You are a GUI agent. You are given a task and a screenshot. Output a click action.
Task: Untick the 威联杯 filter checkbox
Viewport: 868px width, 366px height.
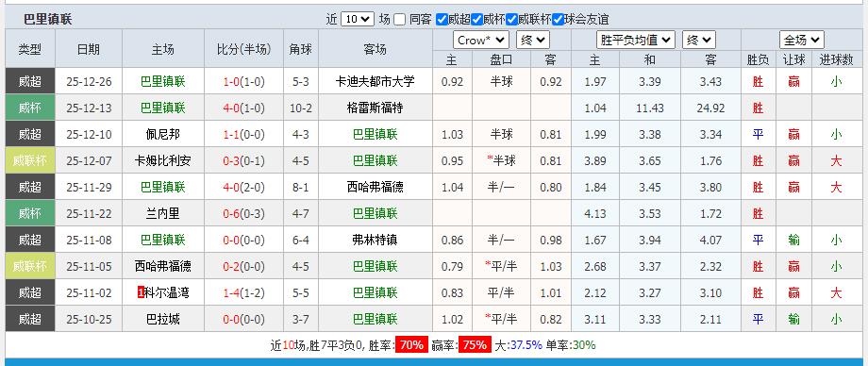point(512,20)
